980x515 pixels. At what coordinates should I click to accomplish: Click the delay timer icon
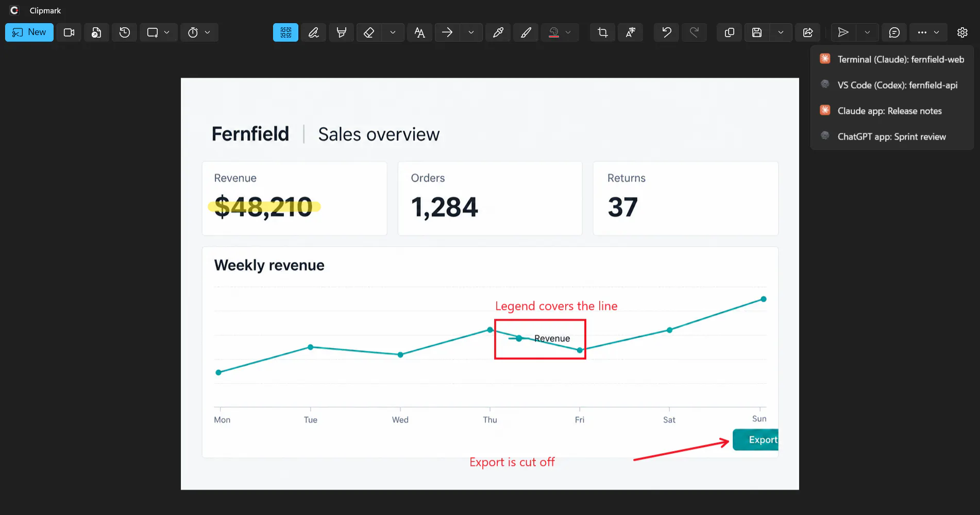[193, 32]
